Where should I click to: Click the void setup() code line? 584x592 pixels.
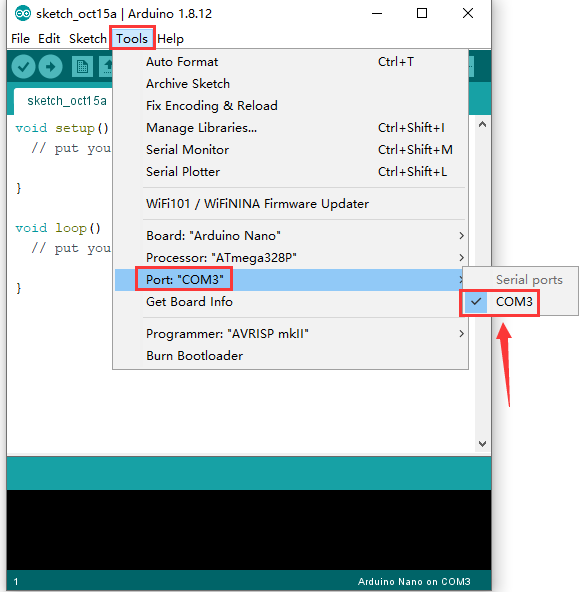click(x=62, y=128)
